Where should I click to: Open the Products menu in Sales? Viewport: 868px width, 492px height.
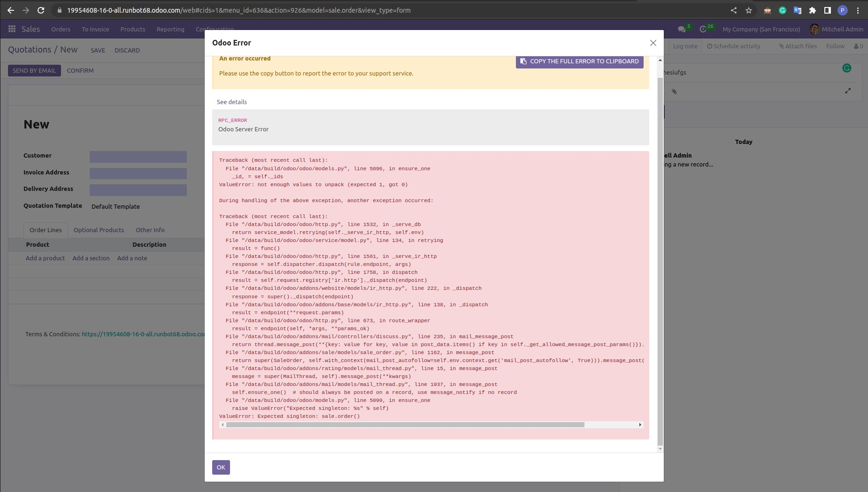point(133,29)
